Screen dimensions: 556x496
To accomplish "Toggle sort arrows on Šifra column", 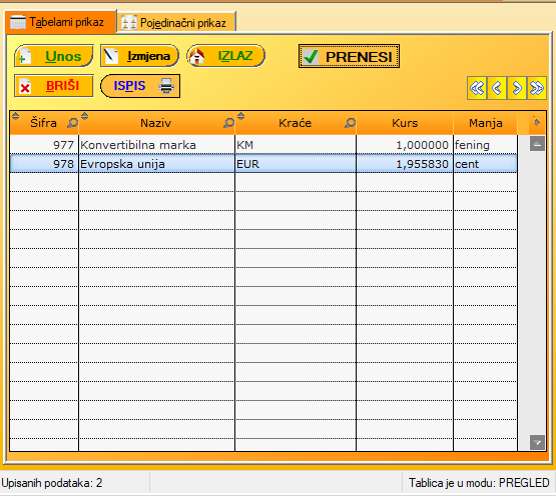I will click(x=15, y=116).
